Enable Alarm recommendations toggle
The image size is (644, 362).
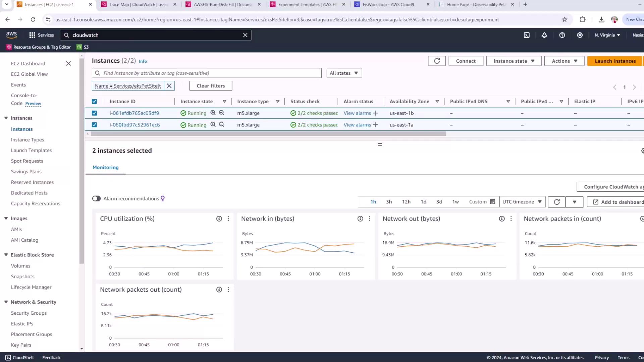(x=97, y=199)
